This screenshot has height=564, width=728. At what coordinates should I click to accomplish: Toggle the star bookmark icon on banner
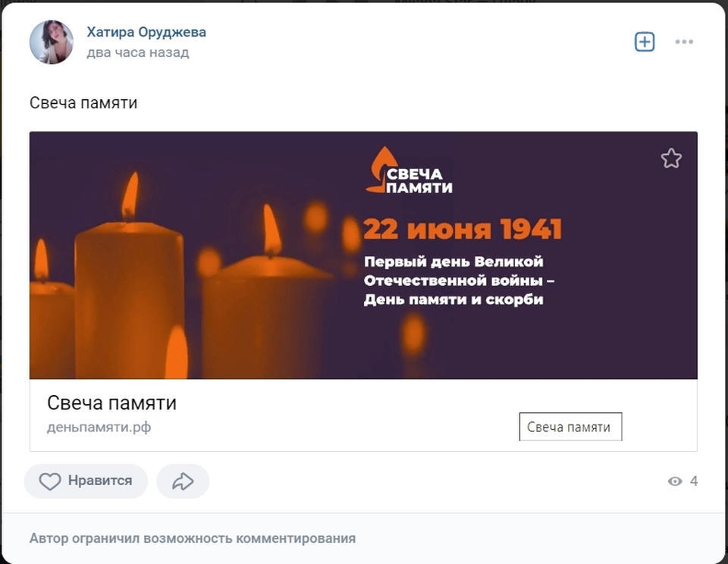click(671, 158)
